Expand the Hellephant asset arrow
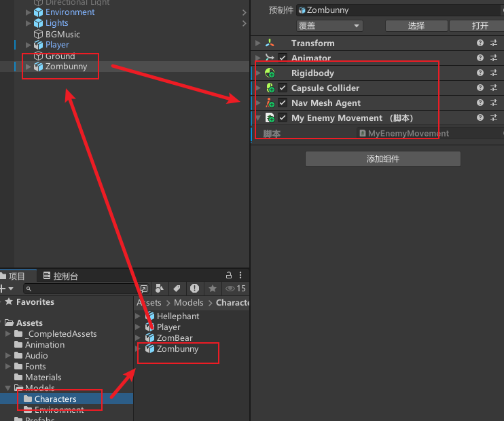The height and width of the screenshot is (421, 504). coord(138,316)
